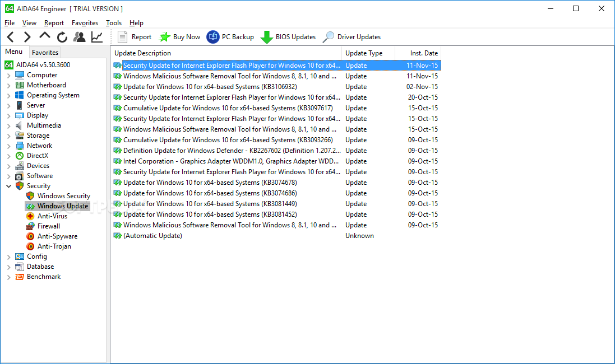Viewport: 615px width, 364px height.
Task: Select the Devices icon in tree
Action: (x=19, y=166)
